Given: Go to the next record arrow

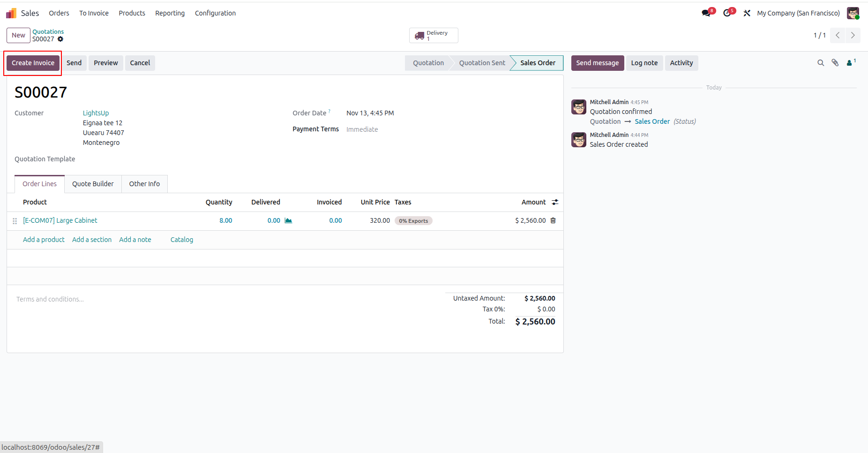Looking at the screenshot, I should pos(853,36).
